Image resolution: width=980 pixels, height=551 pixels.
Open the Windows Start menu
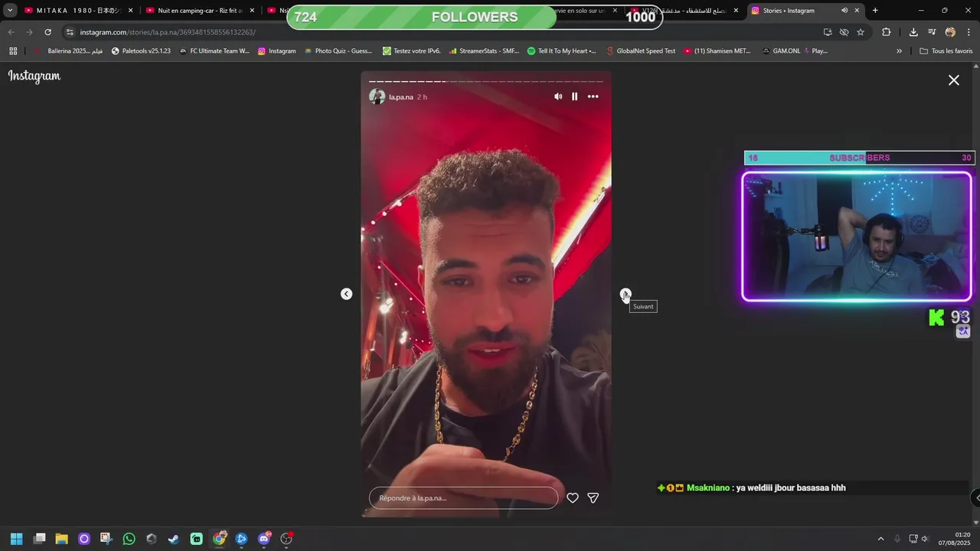17,539
